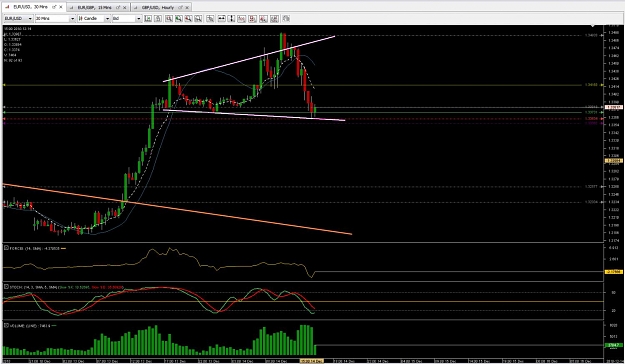Image resolution: width=625 pixels, height=364 pixels.
Task: Open the Candle chart type dropdown
Action: click(x=94, y=18)
